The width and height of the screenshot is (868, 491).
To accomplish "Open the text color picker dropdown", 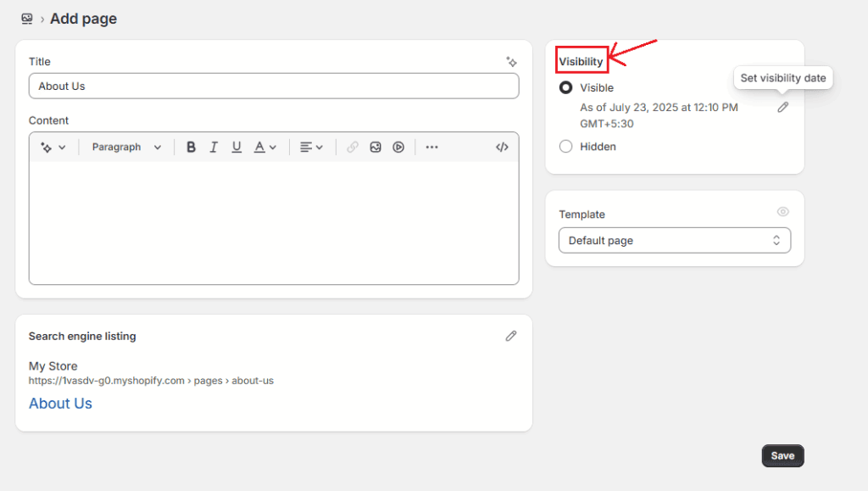I will click(265, 148).
